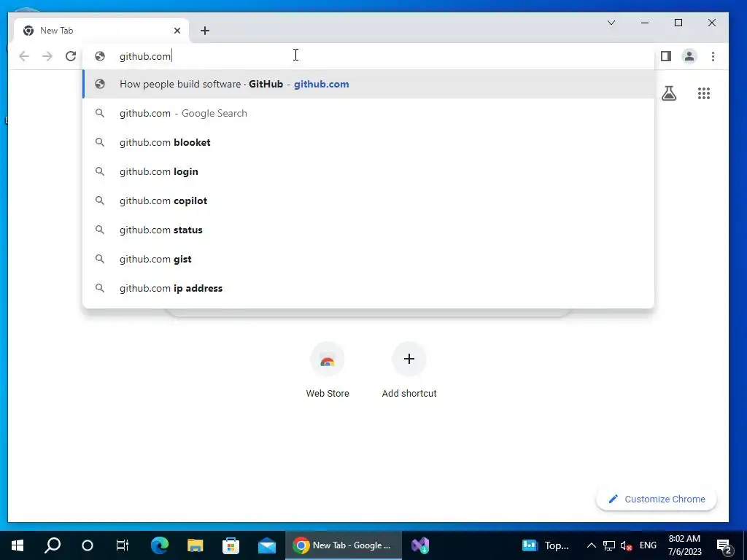The width and height of the screenshot is (747, 560).
Task: Open Google apps grid icon
Action: [704, 93]
